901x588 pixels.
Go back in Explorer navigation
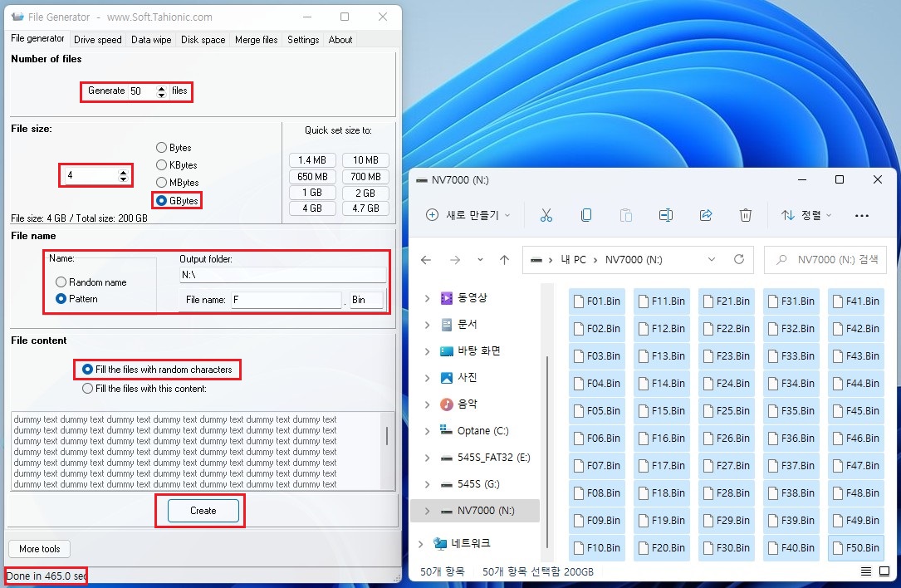point(426,260)
